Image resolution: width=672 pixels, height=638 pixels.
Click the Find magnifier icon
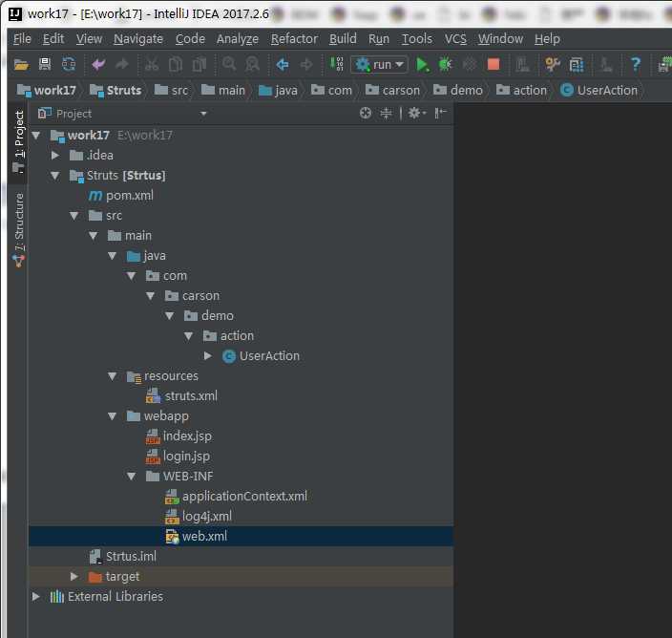229,64
